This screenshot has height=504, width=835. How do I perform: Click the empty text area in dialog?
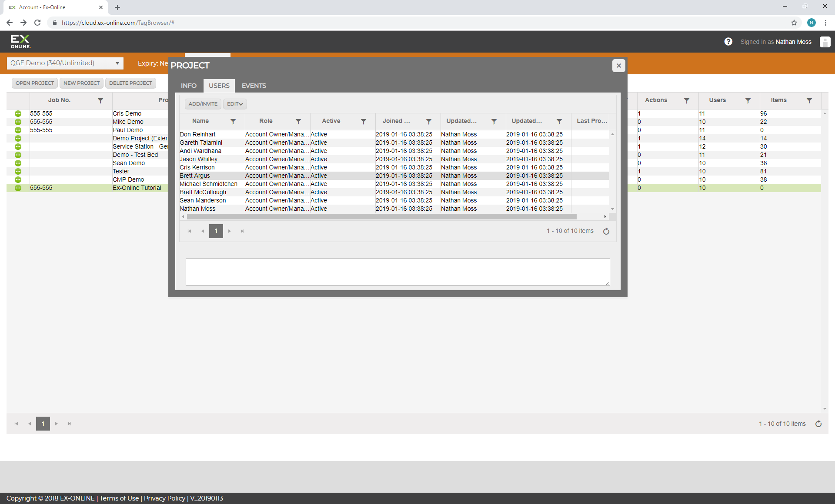[x=397, y=272]
